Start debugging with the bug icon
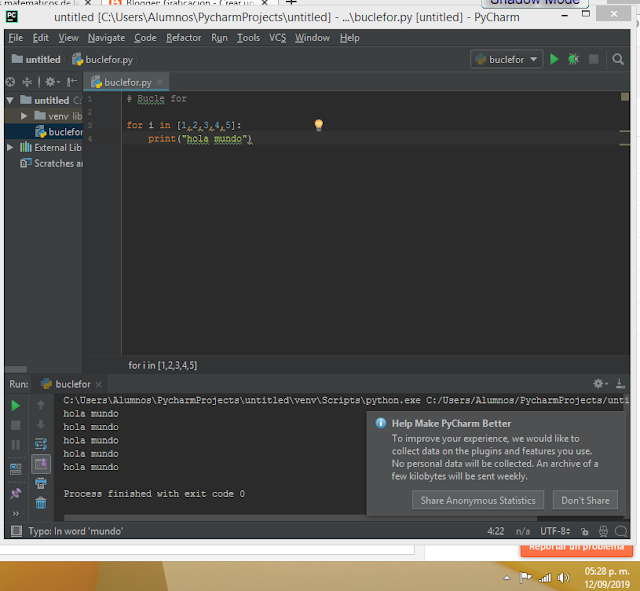640x591 pixels. [573, 60]
